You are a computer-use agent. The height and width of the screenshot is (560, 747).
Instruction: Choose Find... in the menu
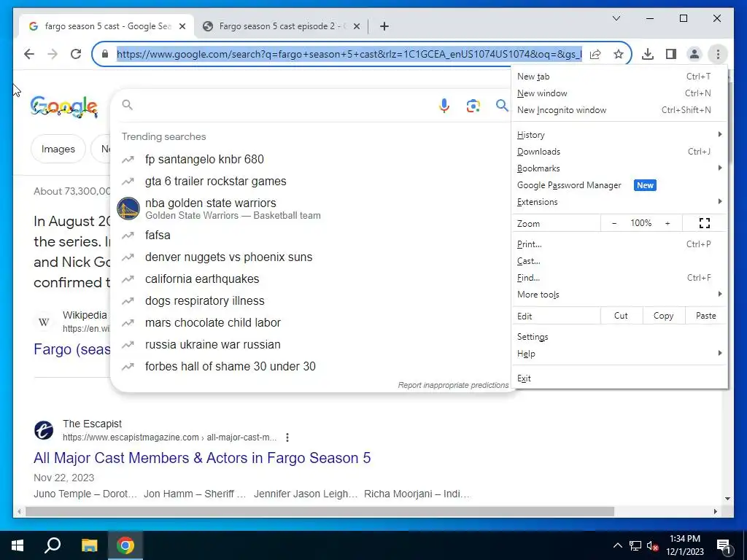pos(619,278)
